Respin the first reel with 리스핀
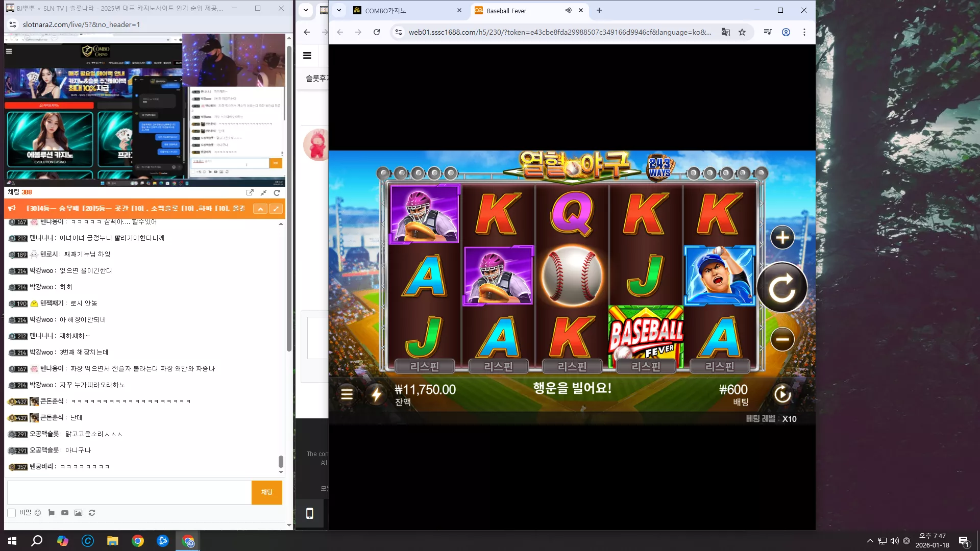Image resolution: width=980 pixels, height=551 pixels. 425,366
